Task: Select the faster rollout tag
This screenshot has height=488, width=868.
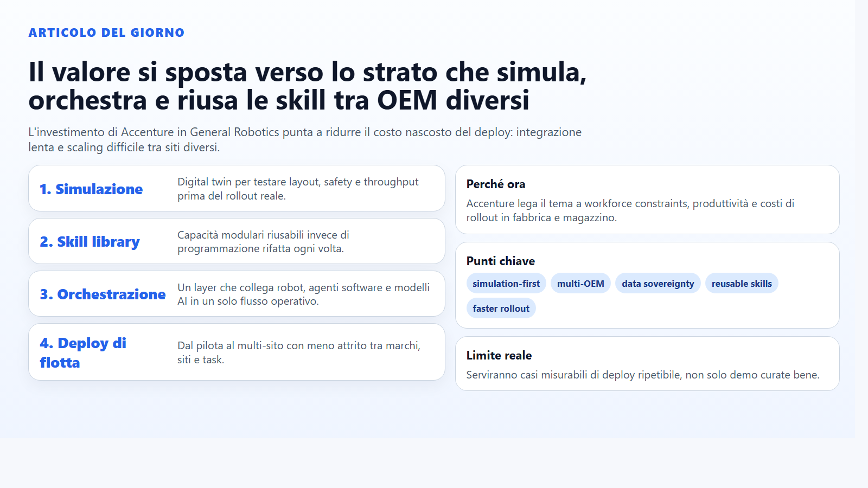Action: (x=501, y=308)
